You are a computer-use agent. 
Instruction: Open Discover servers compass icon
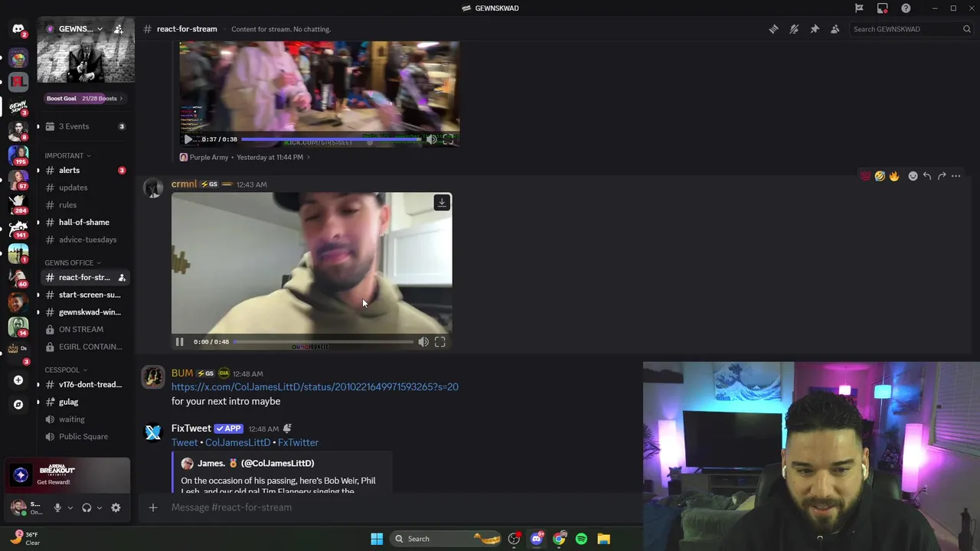[18, 404]
